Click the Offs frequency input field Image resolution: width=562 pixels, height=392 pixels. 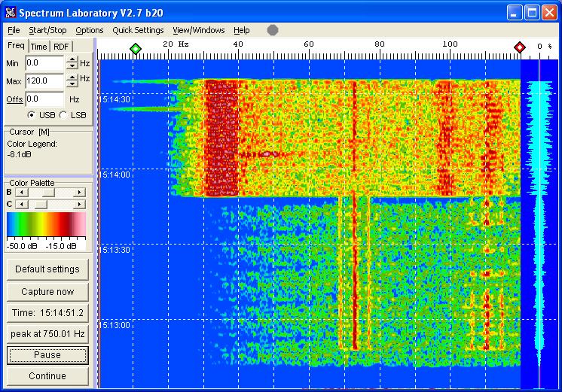click(x=44, y=99)
